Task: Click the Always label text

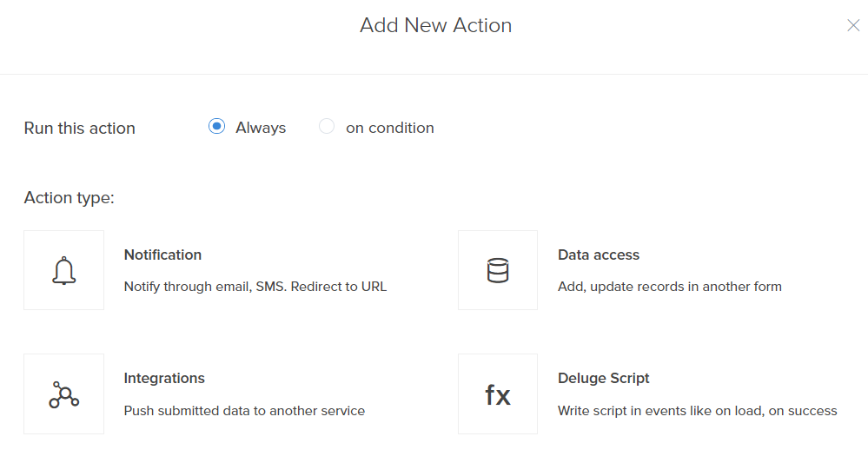Action: point(261,128)
